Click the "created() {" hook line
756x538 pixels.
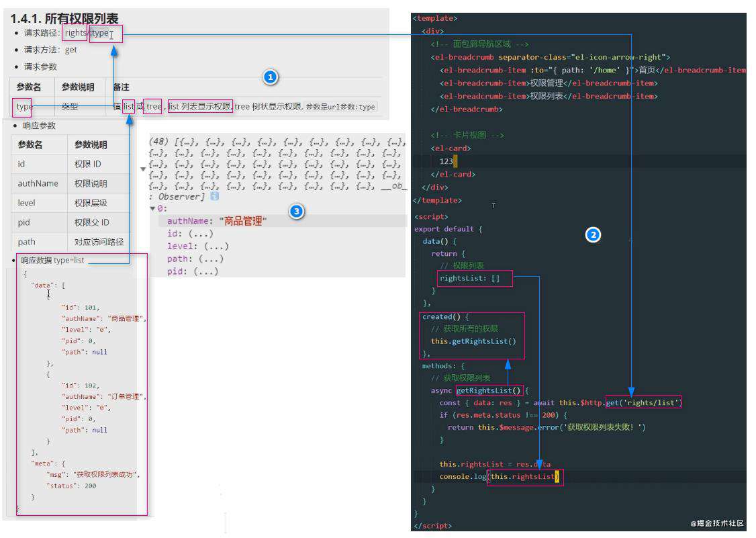tap(446, 316)
